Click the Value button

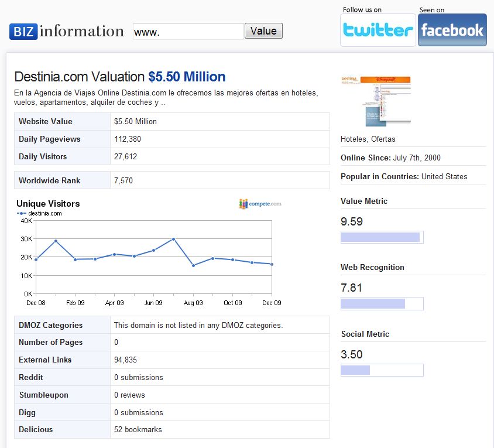pyautogui.click(x=264, y=31)
